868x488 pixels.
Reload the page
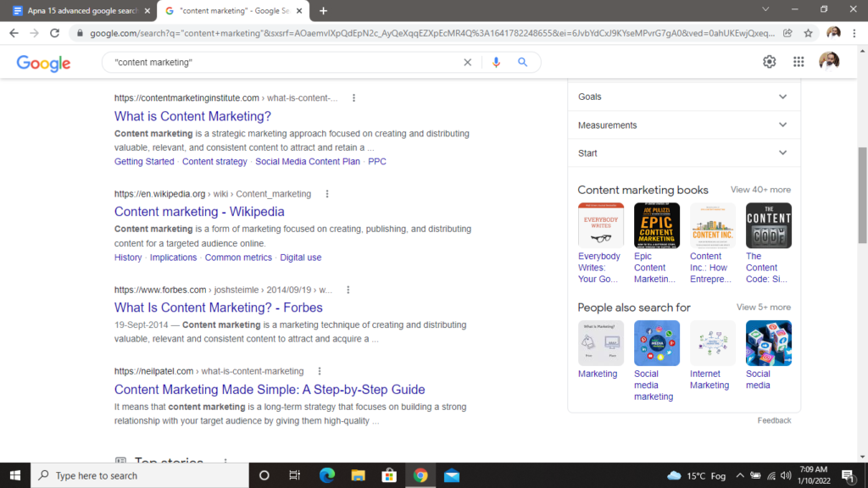point(55,33)
